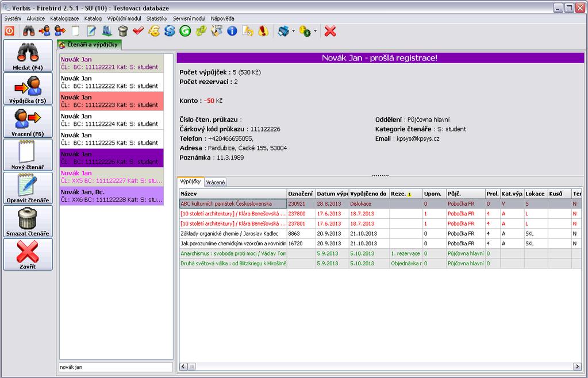Open the Systém menu
Image resolution: width=588 pixels, height=378 pixels.
pyautogui.click(x=13, y=18)
